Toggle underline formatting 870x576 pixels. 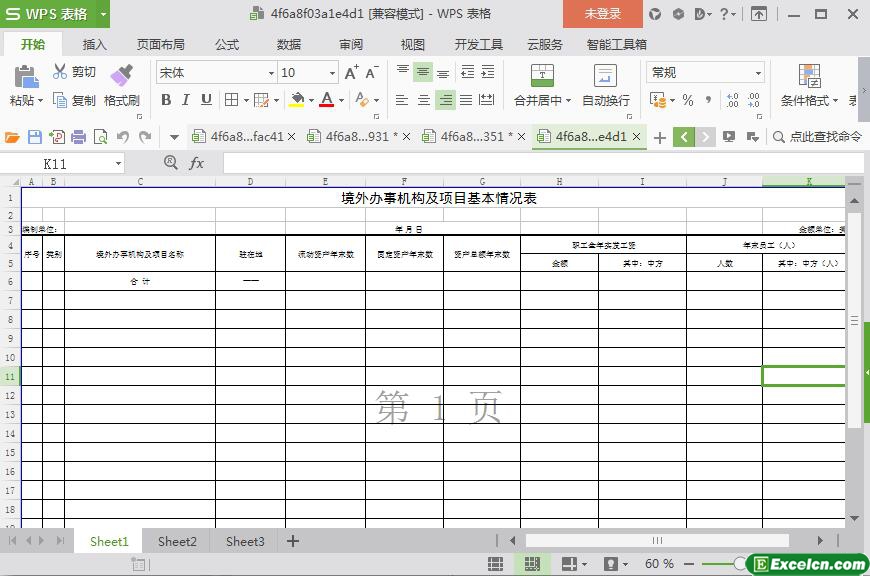coord(206,100)
